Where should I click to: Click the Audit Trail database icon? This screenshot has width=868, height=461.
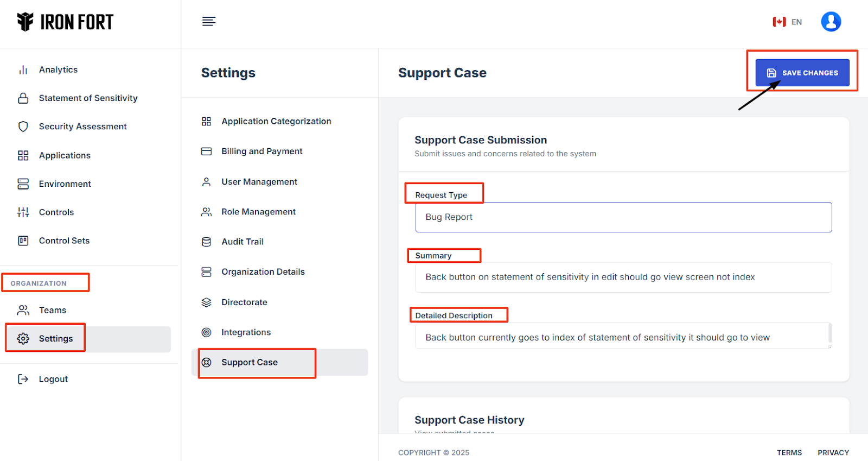coord(207,242)
